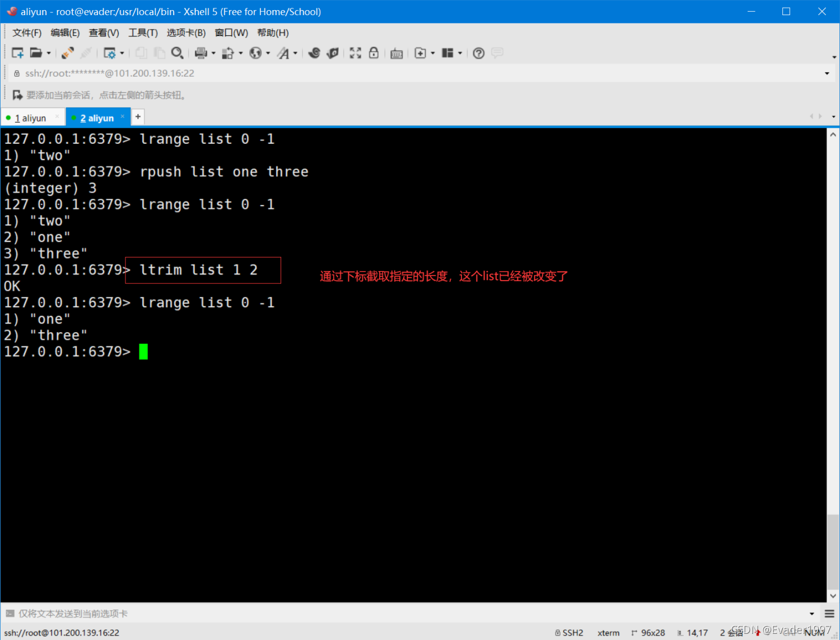The height and width of the screenshot is (640, 840).
Task: Toggle full screen with the arrows icon
Action: tap(356, 53)
